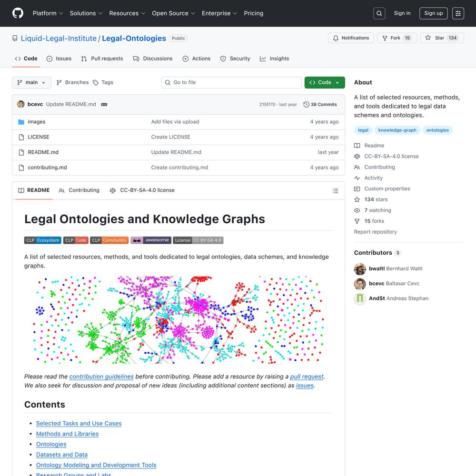Image resolution: width=476 pixels, height=476 pixels.
Task: Expand the Platform navigation menu
Action: click(x=48, y=13)
